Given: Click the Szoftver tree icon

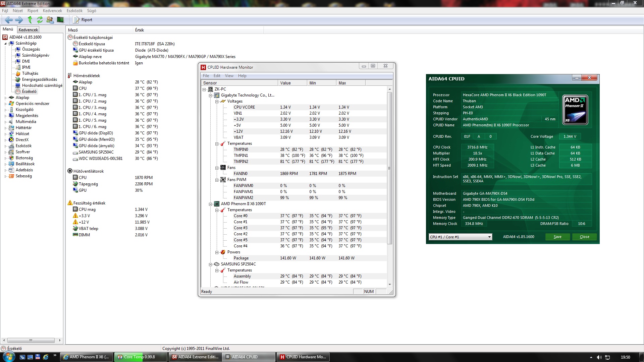Looking at the screenshot, I should coord(11,152).
